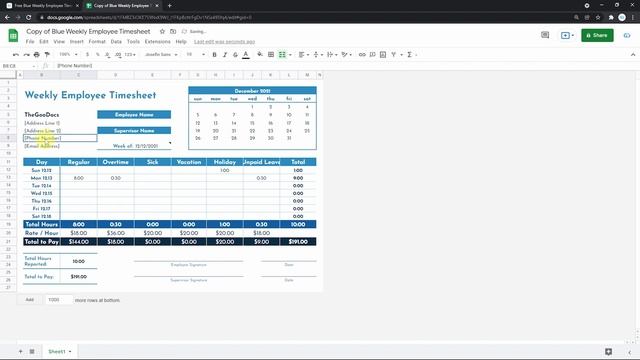The height and width of the screenshot is (360, 640).
Task: Click the Add Sheet plus icon
Action: click(x=20, y=351)
